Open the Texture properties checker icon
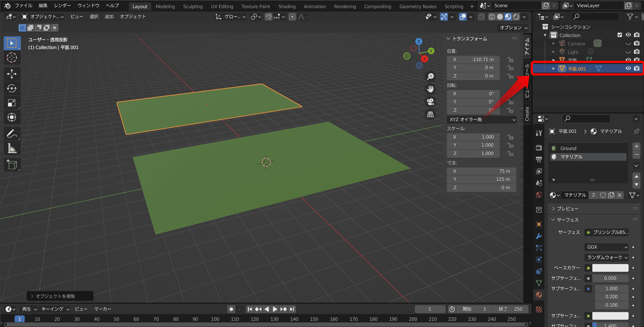The width and height of the screenshot is (644, 327). tap(539, 309)
